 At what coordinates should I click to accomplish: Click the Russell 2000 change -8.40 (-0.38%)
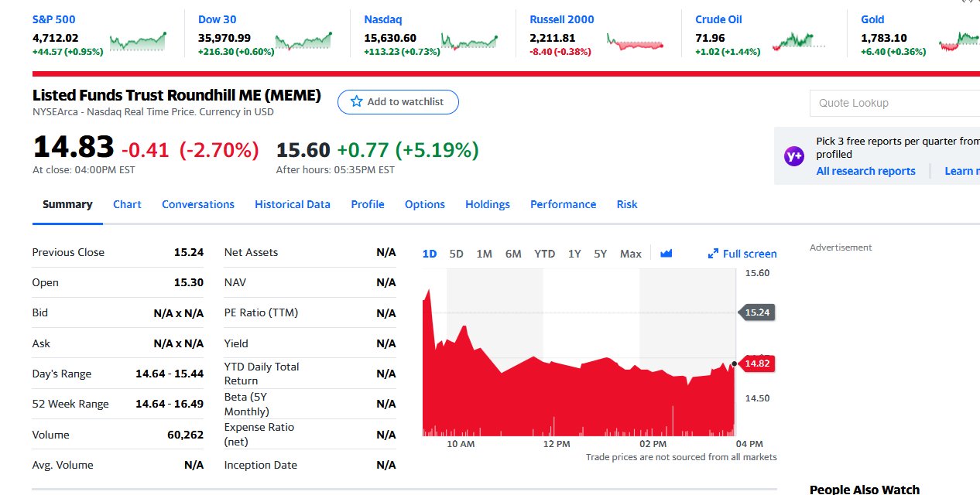click(x=560, y=52)
